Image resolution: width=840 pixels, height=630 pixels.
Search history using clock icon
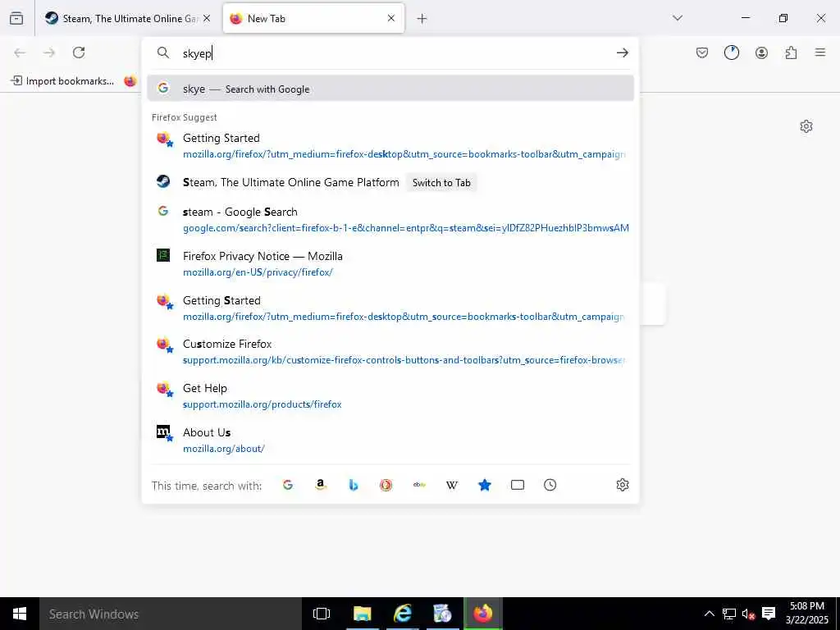(x=550, y=485)
